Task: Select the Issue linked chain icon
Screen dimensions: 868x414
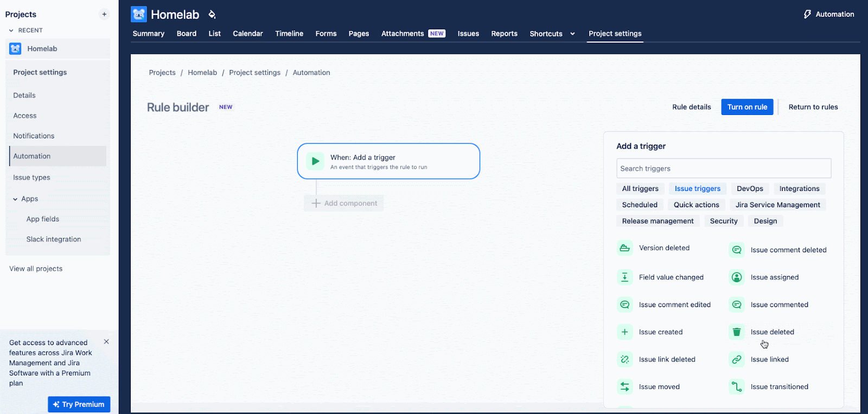Action: pos(737,359)
